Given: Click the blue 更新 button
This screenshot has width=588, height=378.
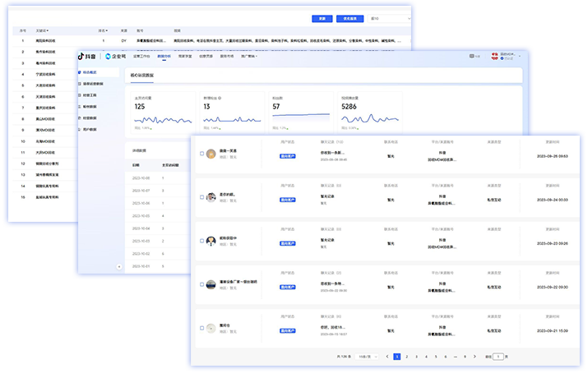Looking at the screenshot, I should click(323, 18).
